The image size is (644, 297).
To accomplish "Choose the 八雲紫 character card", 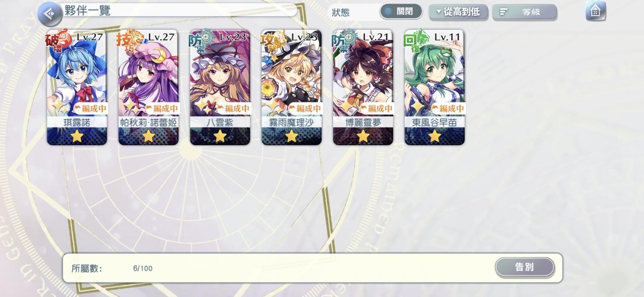I will pyautogui.click(x=220, y=87).
